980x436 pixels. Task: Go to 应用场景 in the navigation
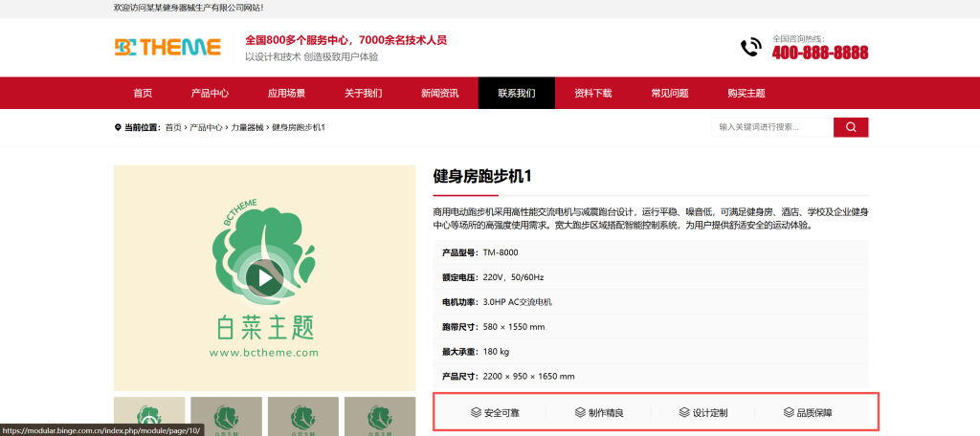pos(286,93)
